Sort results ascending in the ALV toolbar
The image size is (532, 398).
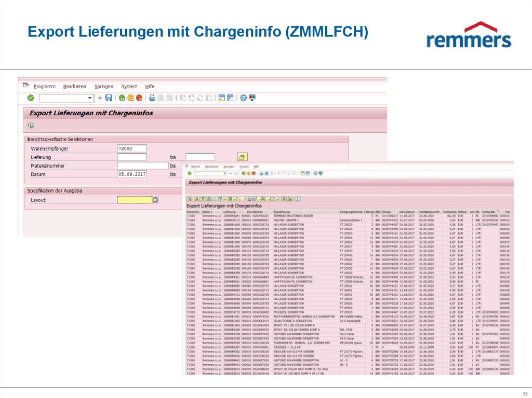[x=196, y=198]
